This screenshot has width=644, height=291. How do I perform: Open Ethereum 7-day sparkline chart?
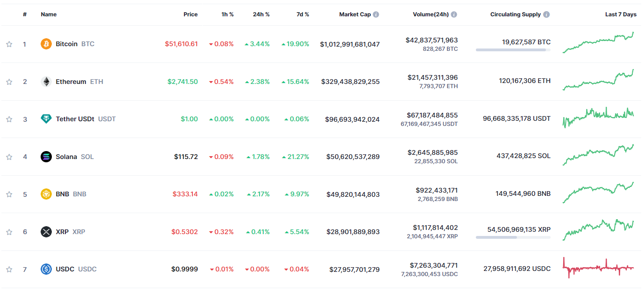pos(598,80)
